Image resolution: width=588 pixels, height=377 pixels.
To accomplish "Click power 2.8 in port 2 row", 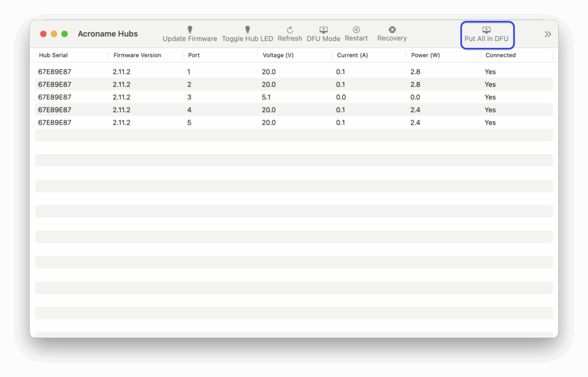I will coord(415,84).
